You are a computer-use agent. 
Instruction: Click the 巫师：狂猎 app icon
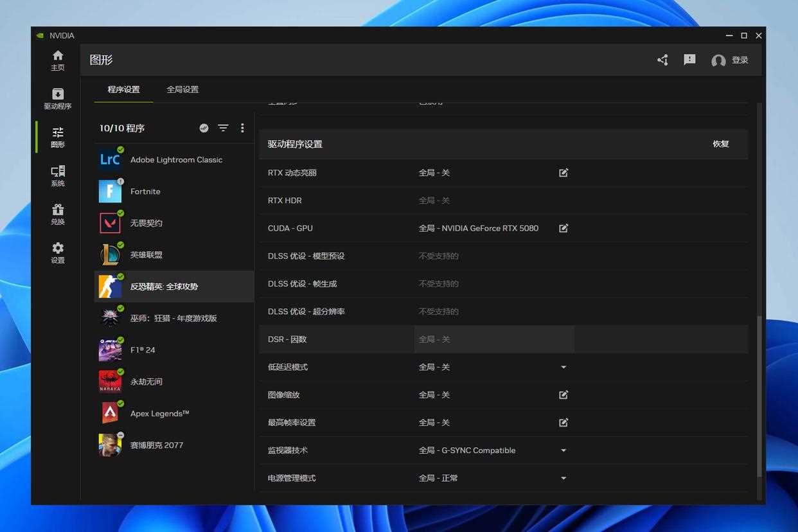(110, 318)
